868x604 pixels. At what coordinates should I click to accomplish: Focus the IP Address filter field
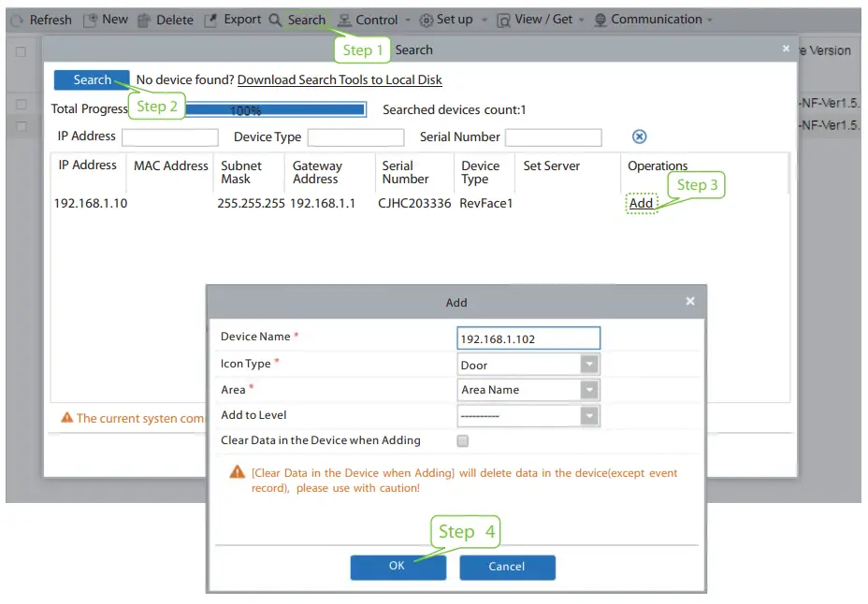pos(170,137)
